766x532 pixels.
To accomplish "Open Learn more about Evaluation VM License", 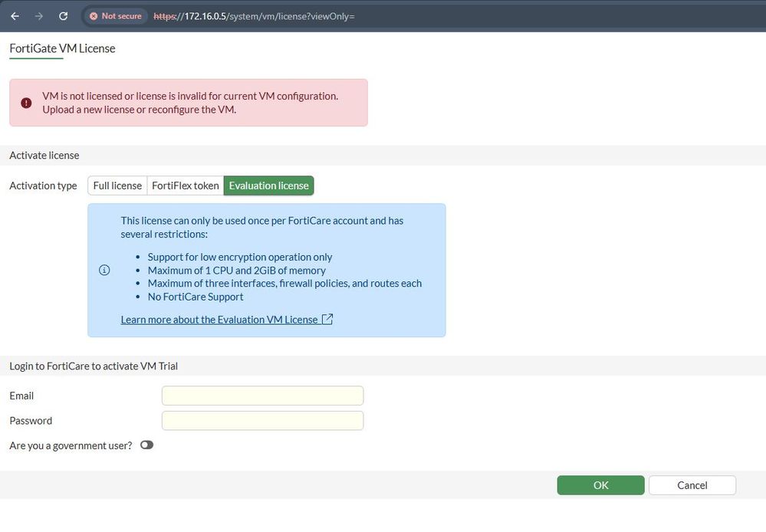I will (219, 319).
